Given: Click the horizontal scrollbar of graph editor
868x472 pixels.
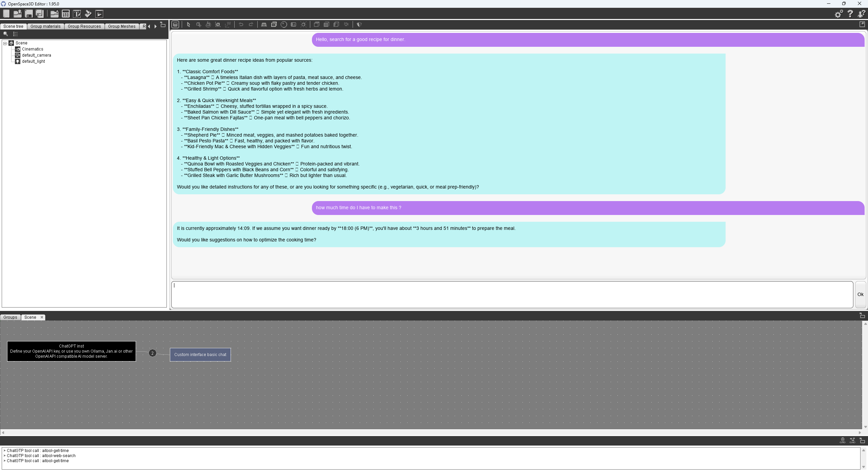Looking at the screenshot, I should point(431,432).
